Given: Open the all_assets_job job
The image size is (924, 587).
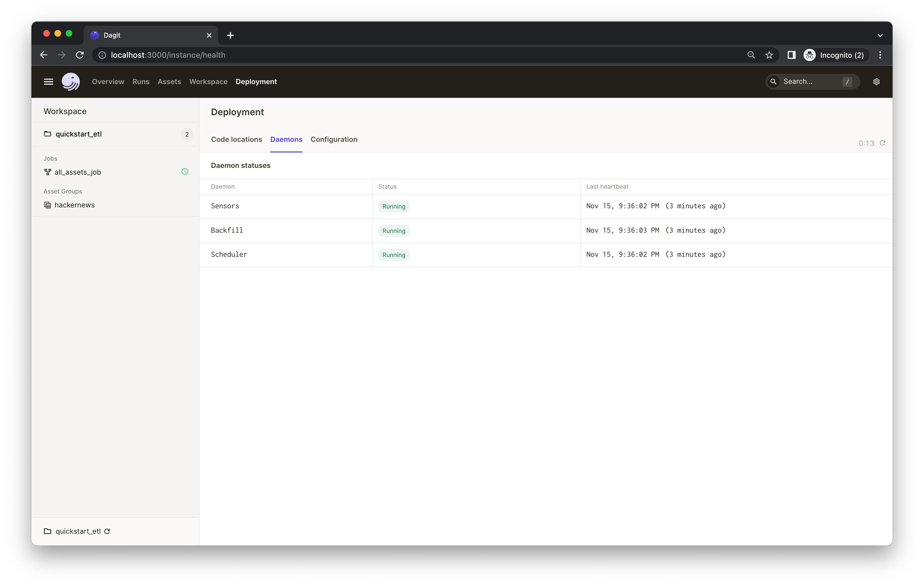Looking at the screenshot, I should tap(77, 172).
